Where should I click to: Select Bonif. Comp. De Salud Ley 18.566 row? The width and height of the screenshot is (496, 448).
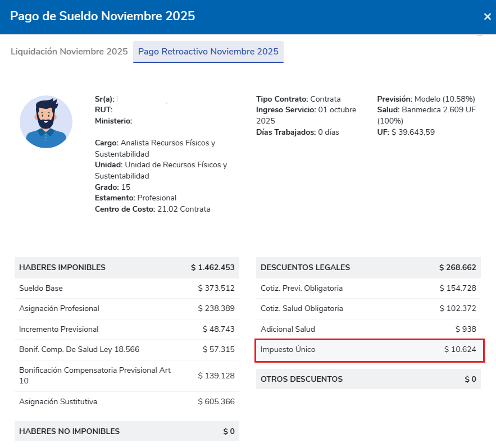[126, 350]
